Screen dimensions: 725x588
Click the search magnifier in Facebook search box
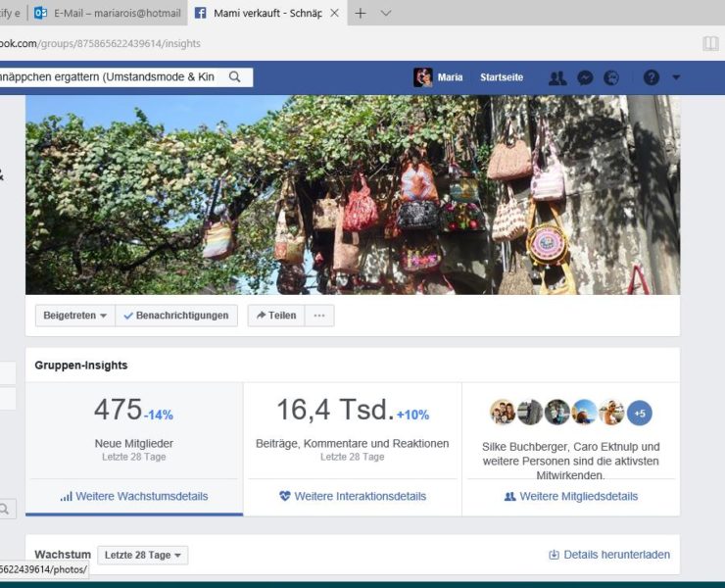pos(235,76)
